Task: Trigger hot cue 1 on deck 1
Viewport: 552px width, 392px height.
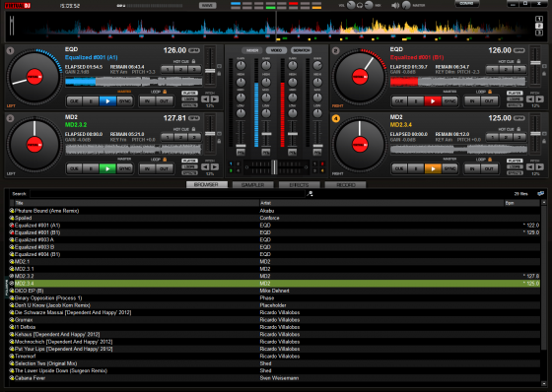Action: 168,69
